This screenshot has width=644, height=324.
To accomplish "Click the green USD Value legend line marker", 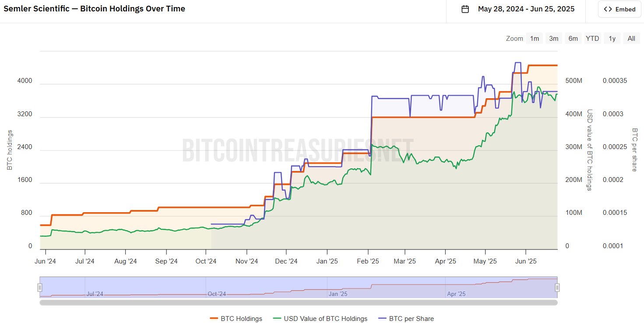I will (277, 319).
